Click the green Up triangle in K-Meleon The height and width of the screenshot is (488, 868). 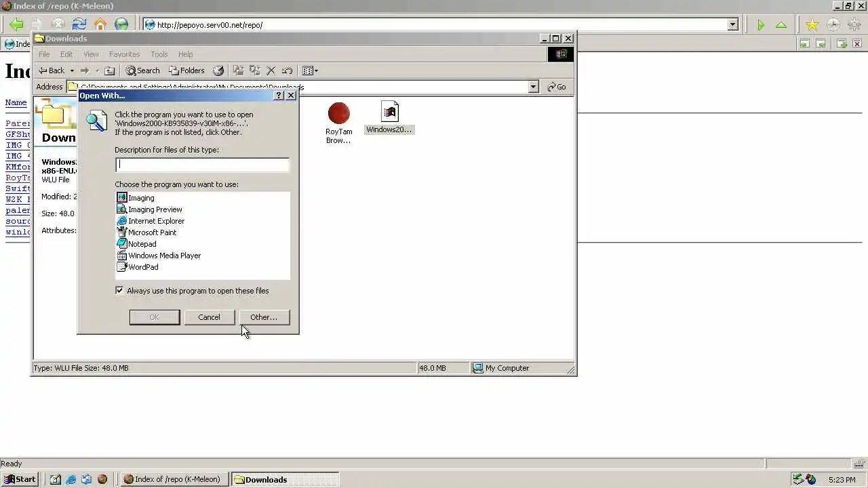781,25
